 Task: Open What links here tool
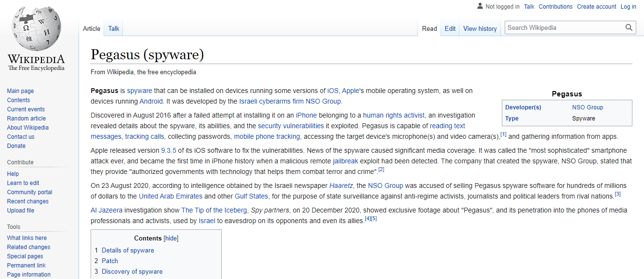point(27,238)
